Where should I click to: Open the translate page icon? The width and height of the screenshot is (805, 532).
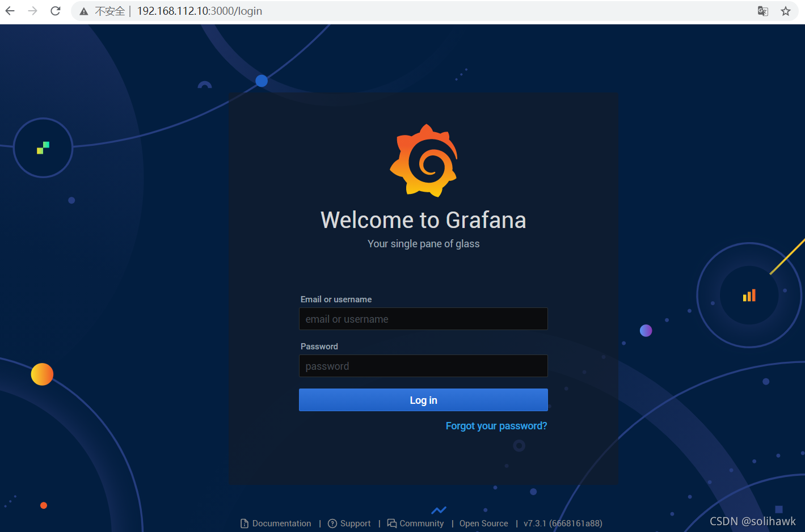coord(763,11)
